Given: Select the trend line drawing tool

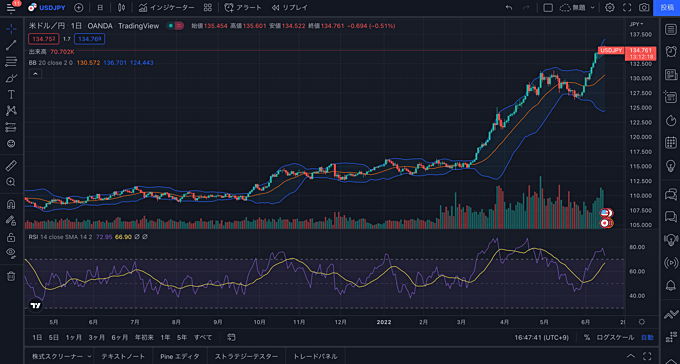Looking at the screenshot, I should tap(11, 45).
